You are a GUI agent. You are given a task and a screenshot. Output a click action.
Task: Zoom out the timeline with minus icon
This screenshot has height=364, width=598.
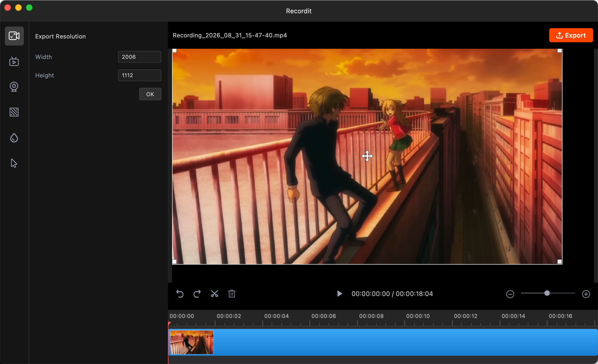510,294
